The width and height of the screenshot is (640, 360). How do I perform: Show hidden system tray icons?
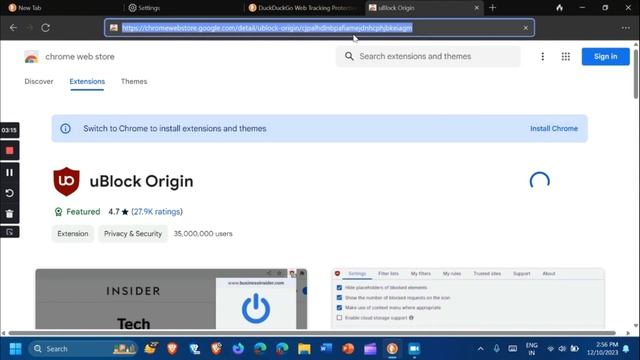(x=480, y=349)
